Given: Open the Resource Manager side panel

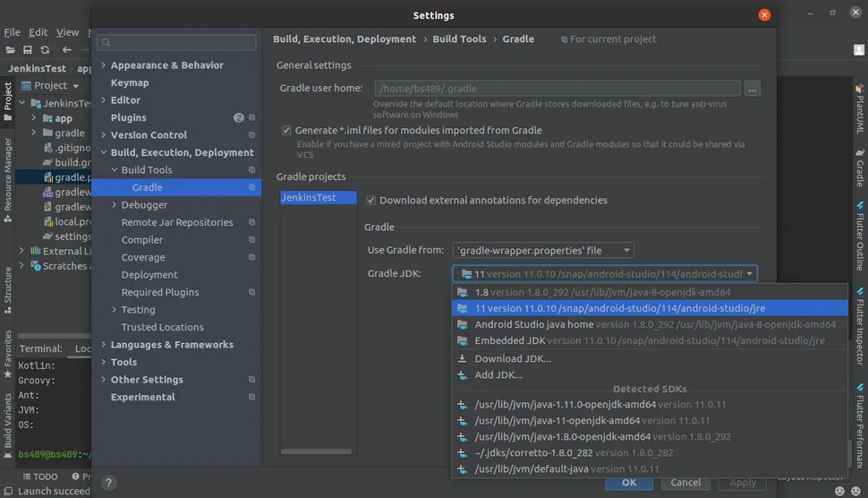Looking at the screenshot, I should point(8,174).
